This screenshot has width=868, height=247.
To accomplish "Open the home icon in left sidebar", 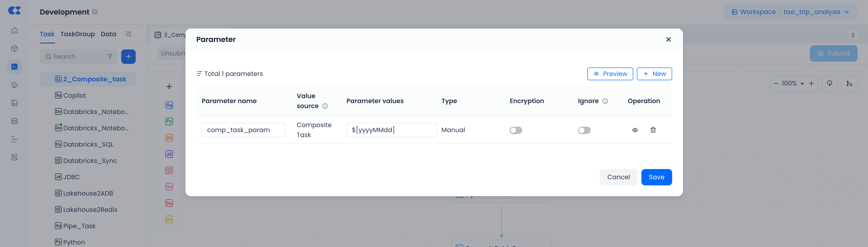I will pos(14,31).
